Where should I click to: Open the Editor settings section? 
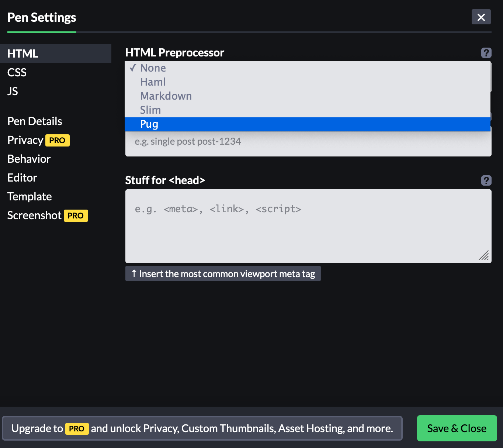click(x=22, y=178)
